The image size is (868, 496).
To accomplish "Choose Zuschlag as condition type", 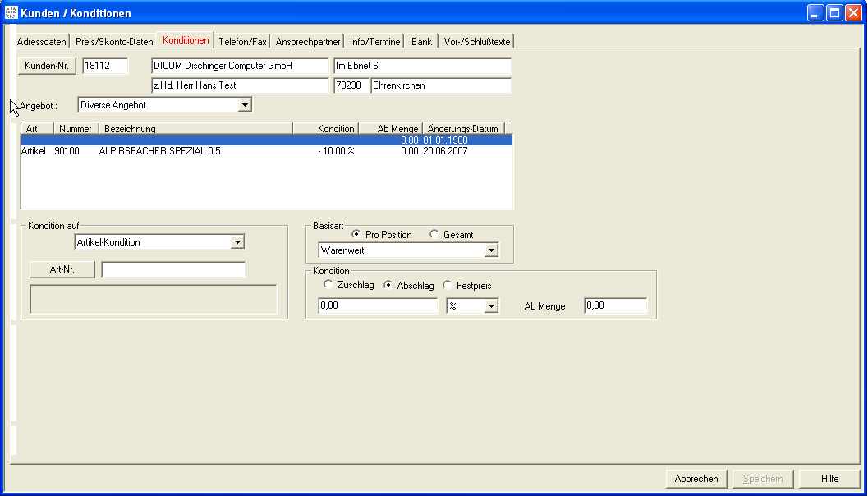I will pos(328,285).
